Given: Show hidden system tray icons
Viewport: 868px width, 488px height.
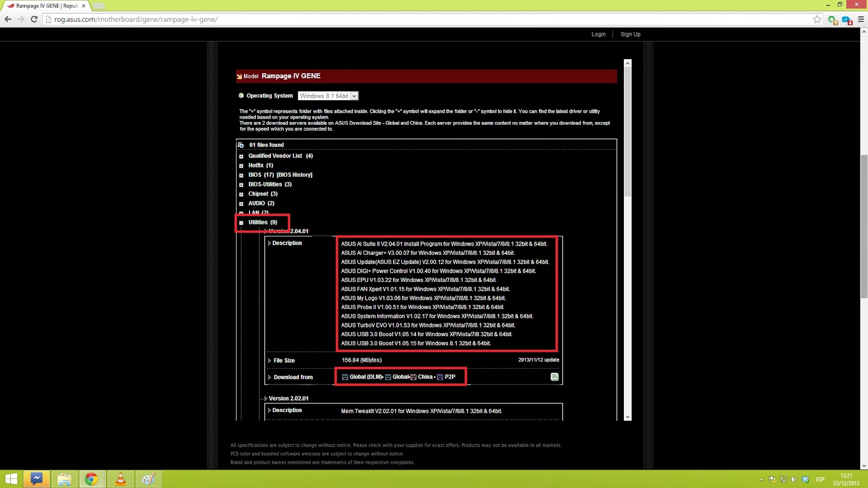Looking at the screenshot, I should (761, 479).
